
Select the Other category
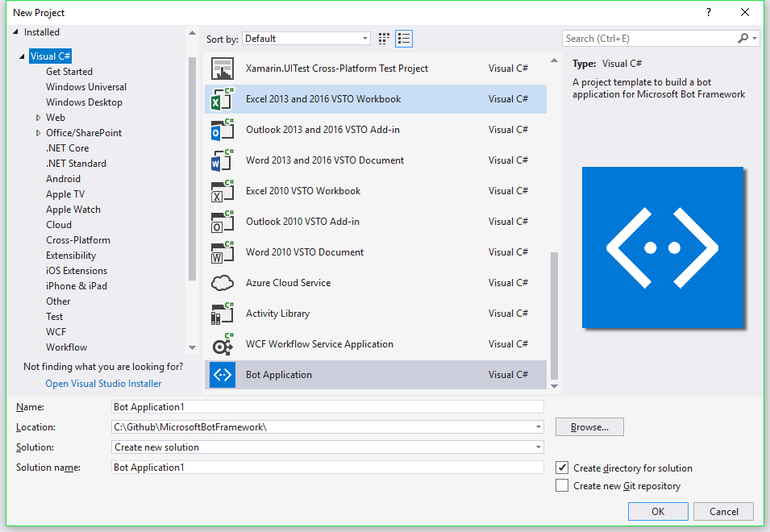(58, 301)
